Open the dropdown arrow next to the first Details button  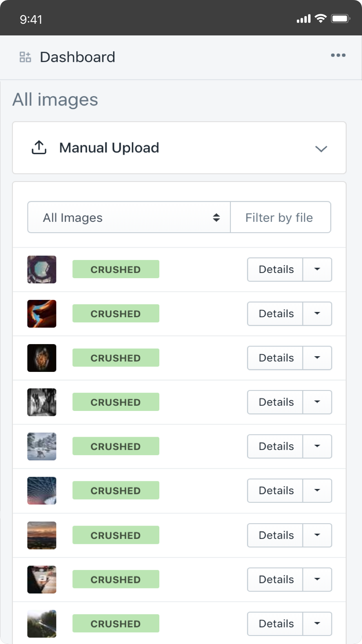(317, 270)
